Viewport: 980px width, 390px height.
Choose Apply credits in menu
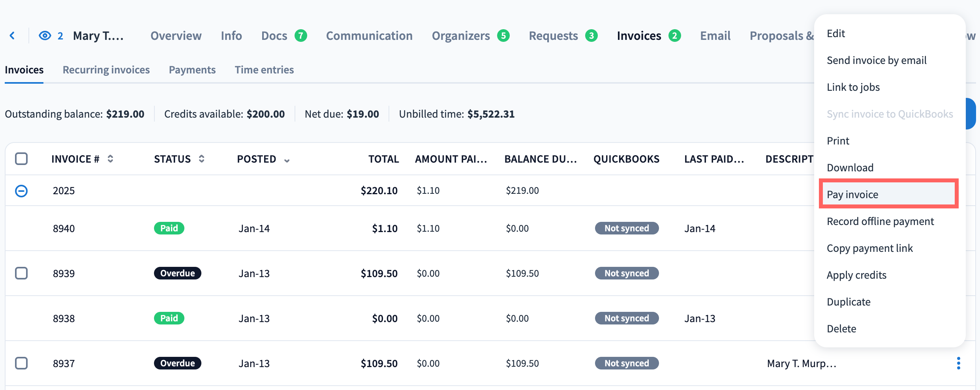click(x=856, y=275)
